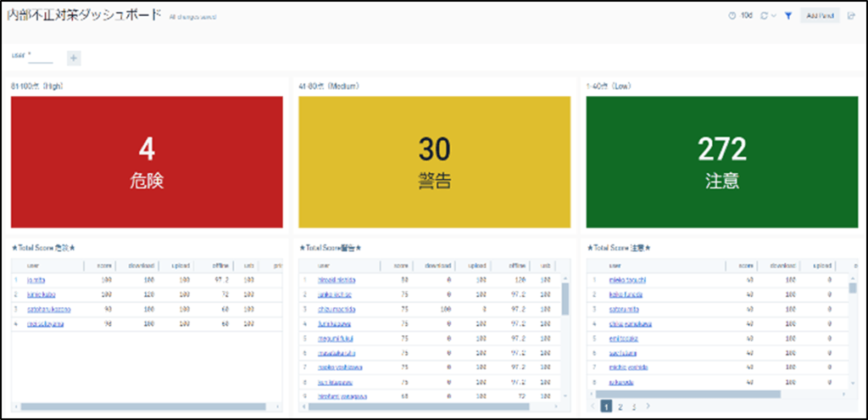This screenshot has width=868, height=420.
Task: Click the Add Panel button
Action: (820, 15)
